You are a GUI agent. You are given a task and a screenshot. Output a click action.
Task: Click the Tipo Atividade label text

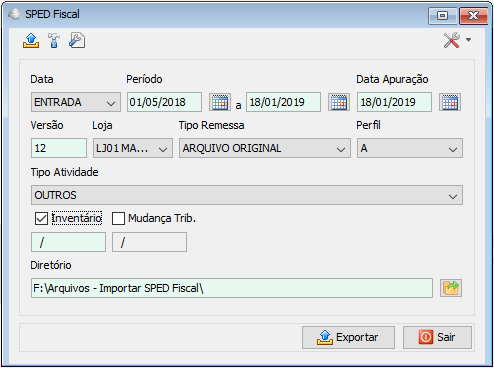pyautogui.click(x=64, y=172)
